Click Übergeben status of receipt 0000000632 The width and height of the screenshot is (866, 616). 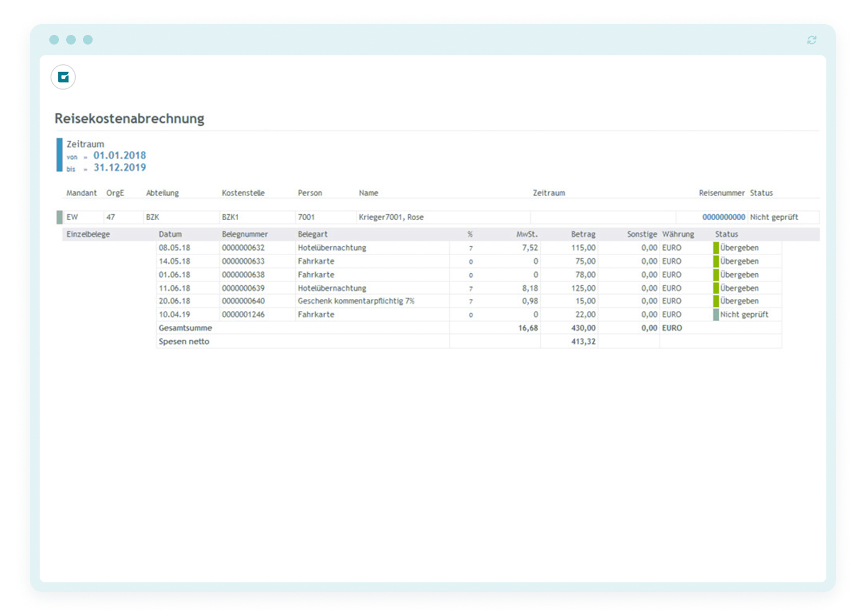point(739,248)
